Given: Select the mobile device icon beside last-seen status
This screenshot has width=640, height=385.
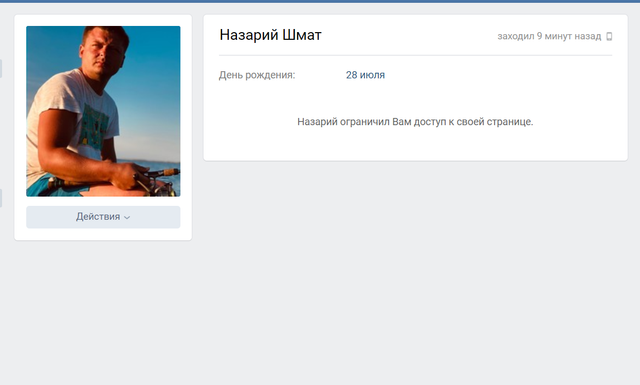Looking at the screenshot, I should [609, 36].
